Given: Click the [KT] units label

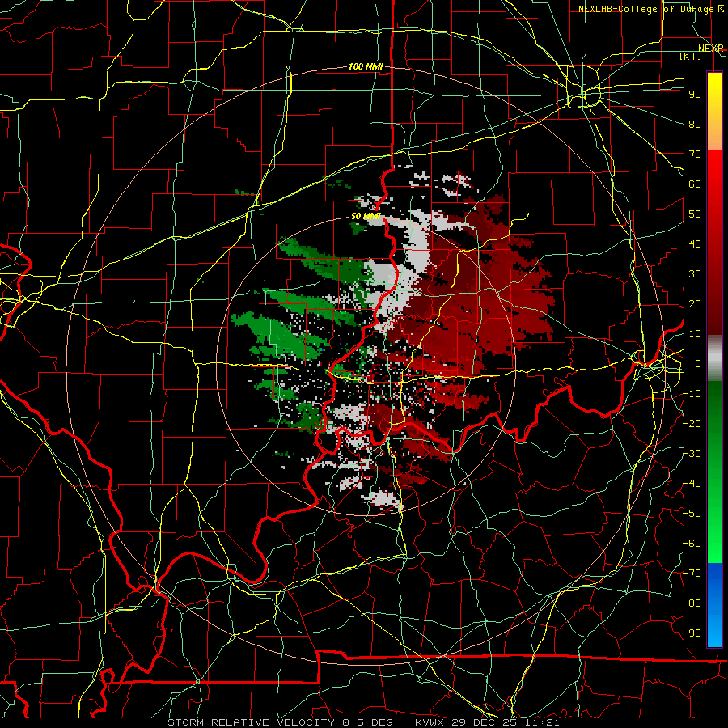Looking at the screenshot, I should pyautogui.click(x=691, y=56).
